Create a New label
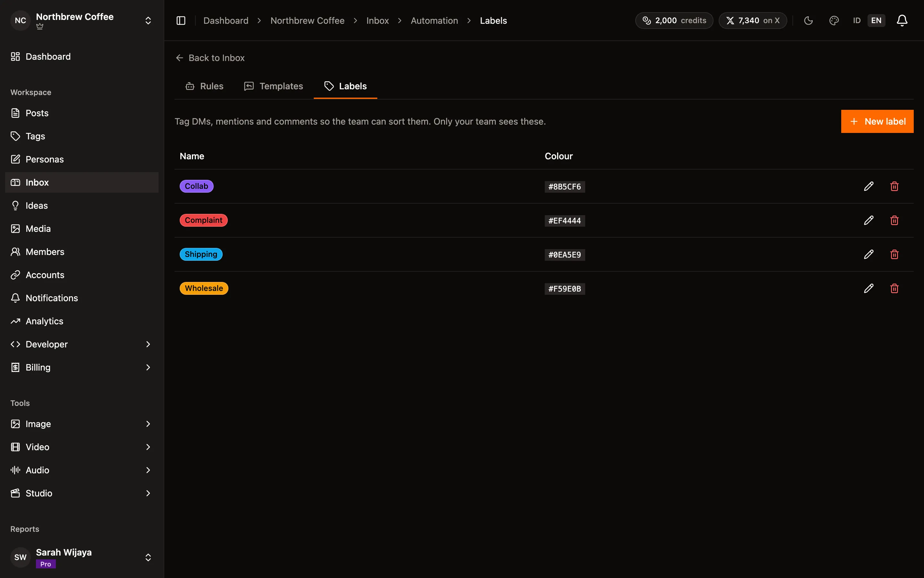 coord(877,122)
